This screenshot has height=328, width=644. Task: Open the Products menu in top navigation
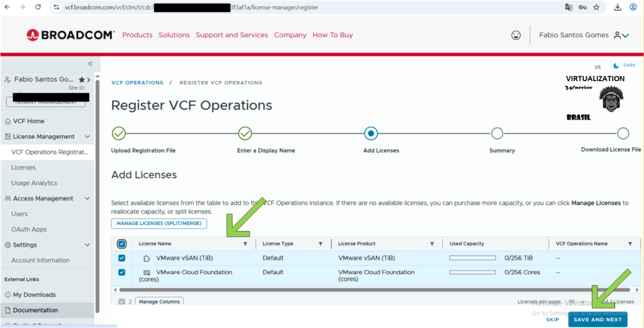point(137,35)
